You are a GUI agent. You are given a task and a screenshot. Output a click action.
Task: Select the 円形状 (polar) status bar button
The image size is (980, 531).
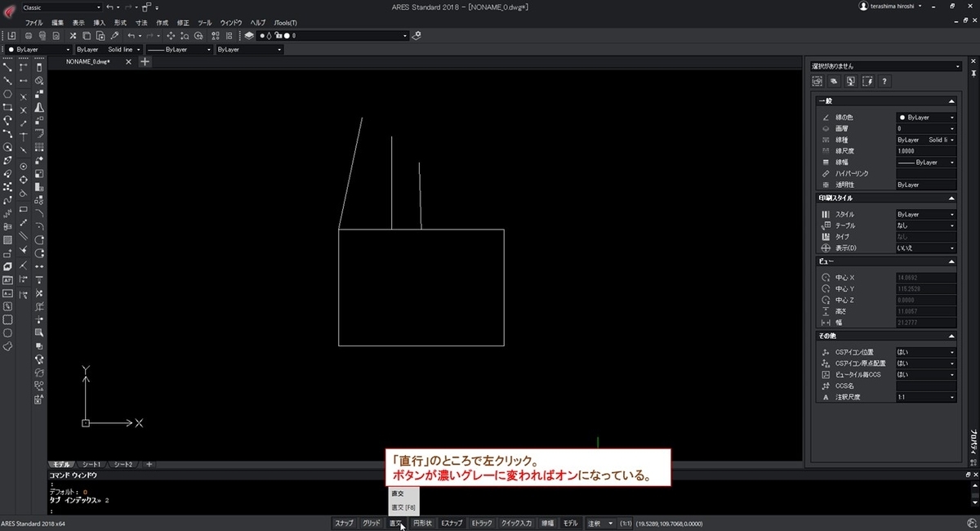421,523
